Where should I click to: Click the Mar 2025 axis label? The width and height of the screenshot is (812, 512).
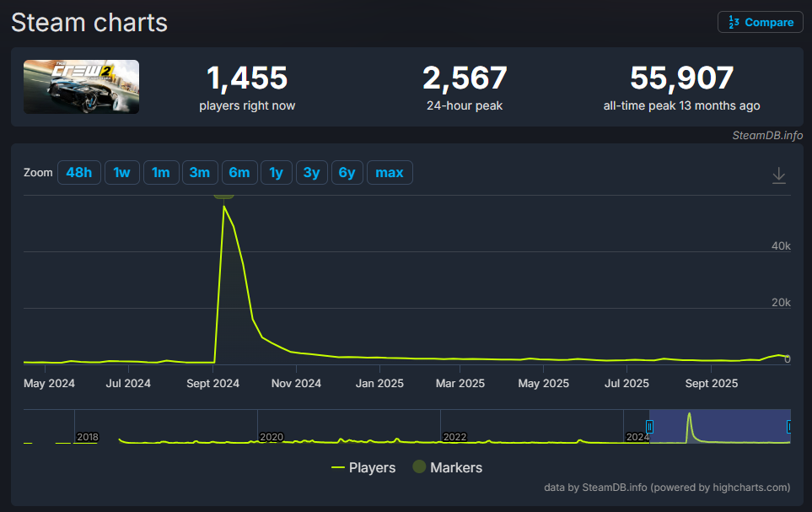pos(460,384)
